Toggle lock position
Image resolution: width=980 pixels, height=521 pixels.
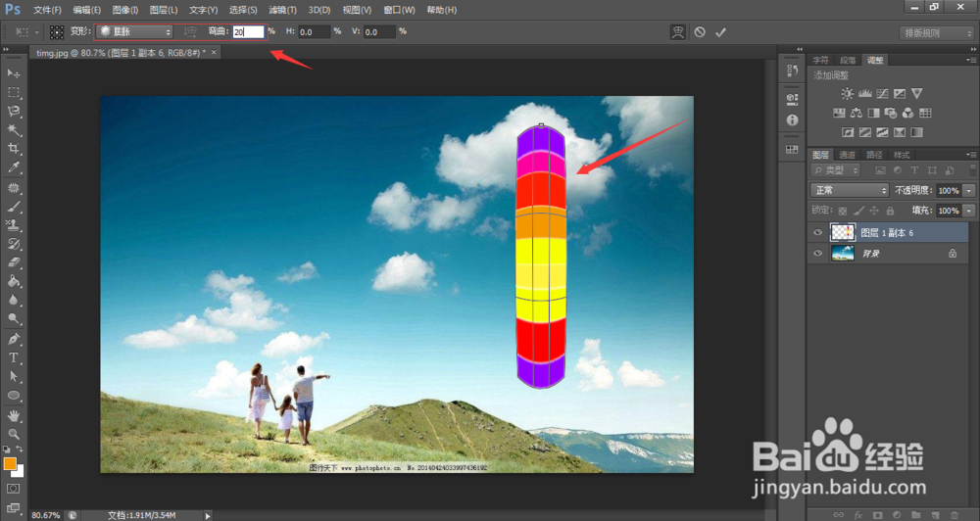coord(874,211)
